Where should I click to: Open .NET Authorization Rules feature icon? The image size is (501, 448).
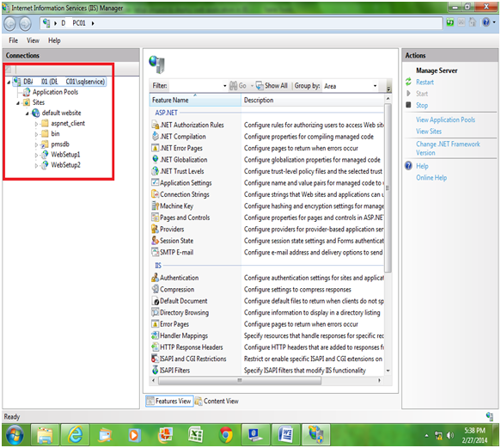[156, 125]
